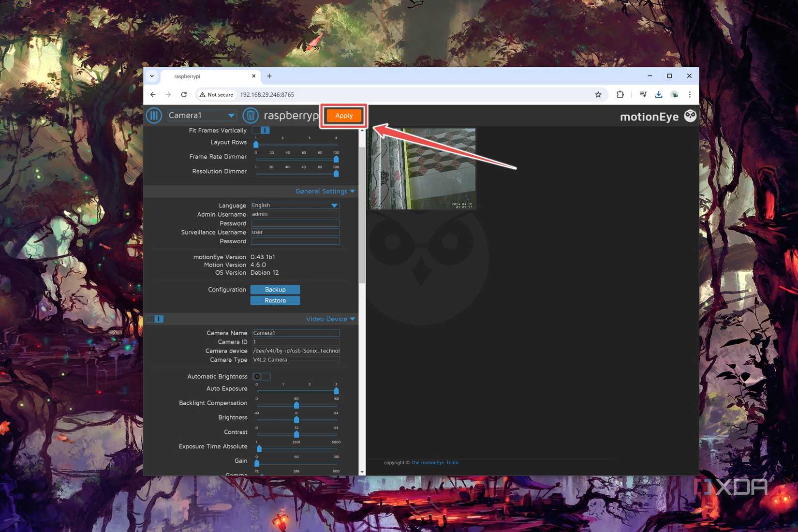The height and width of the screenshot is (532, 798).
Task: Click the OS Version Debian 12 text
Action: pos(265,273)
